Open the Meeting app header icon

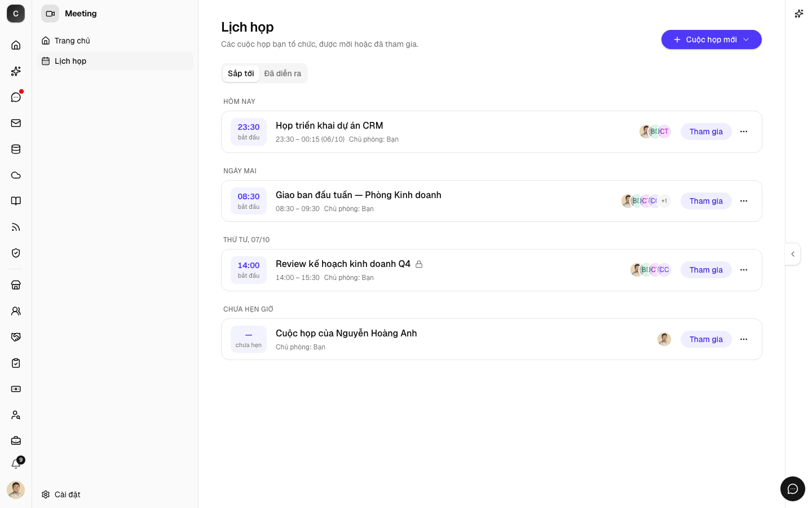[x=50, y=14]
